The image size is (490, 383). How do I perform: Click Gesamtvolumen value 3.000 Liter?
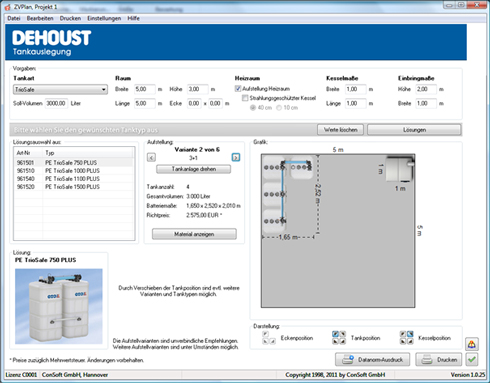198,196
